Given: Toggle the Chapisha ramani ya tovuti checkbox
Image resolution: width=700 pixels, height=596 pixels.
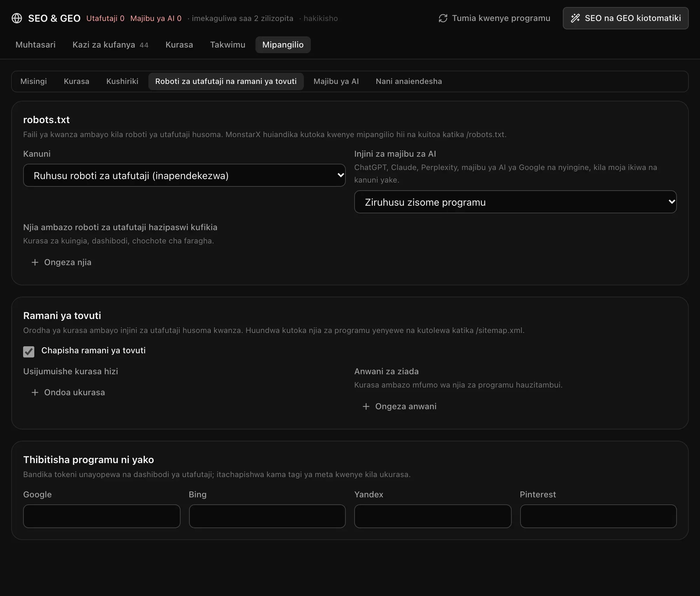Looking at the screenshot, I should pyautogui.click(x=29, y=352).
